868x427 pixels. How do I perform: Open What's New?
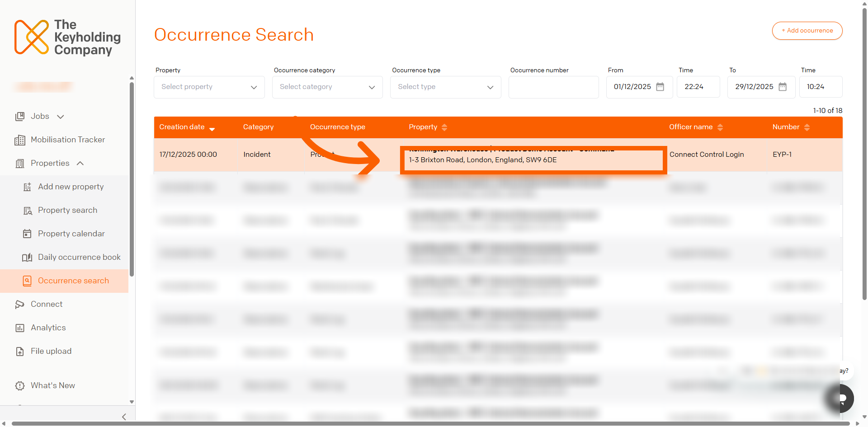point(53,386)
